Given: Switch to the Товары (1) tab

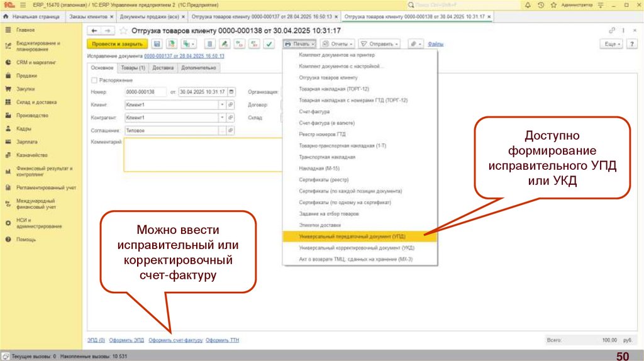Looking at the screenshot, I should pyautogui.click(x=133, y=67).
